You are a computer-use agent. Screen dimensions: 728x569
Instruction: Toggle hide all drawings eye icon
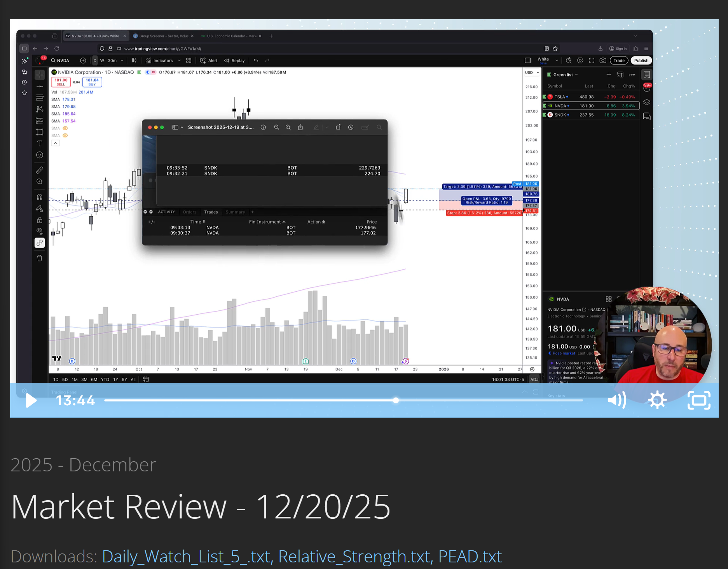pyautogui.click(x=40, y=231)
